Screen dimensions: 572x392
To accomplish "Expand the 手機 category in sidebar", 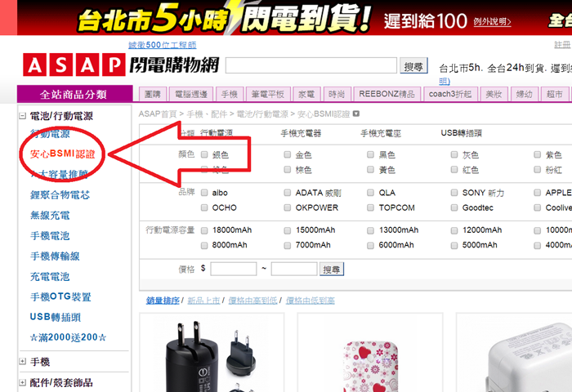I will (23, 362).
